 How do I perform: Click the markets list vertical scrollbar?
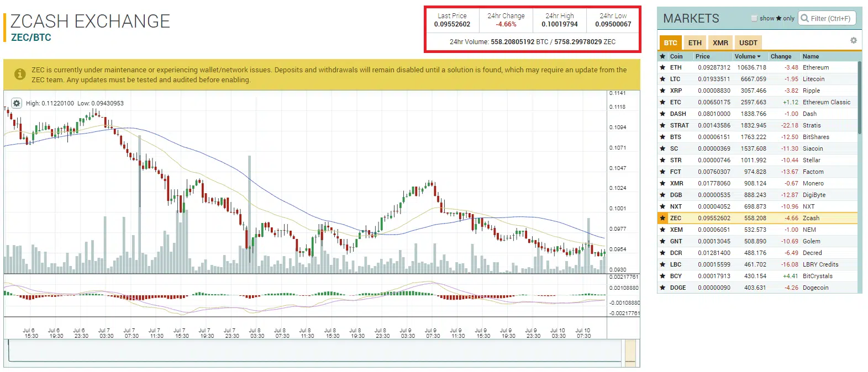(x=859, y=98)
